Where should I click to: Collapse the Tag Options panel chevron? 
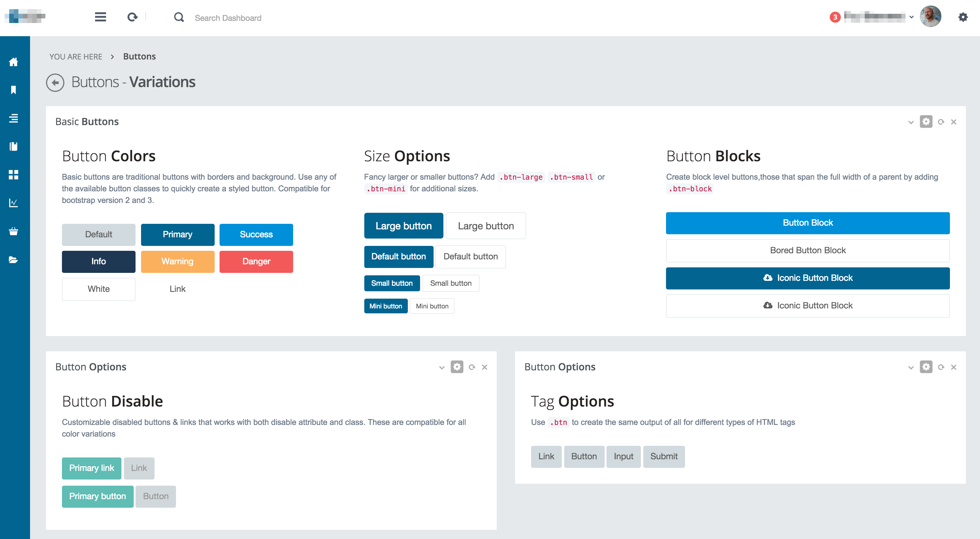pos(910,367)
